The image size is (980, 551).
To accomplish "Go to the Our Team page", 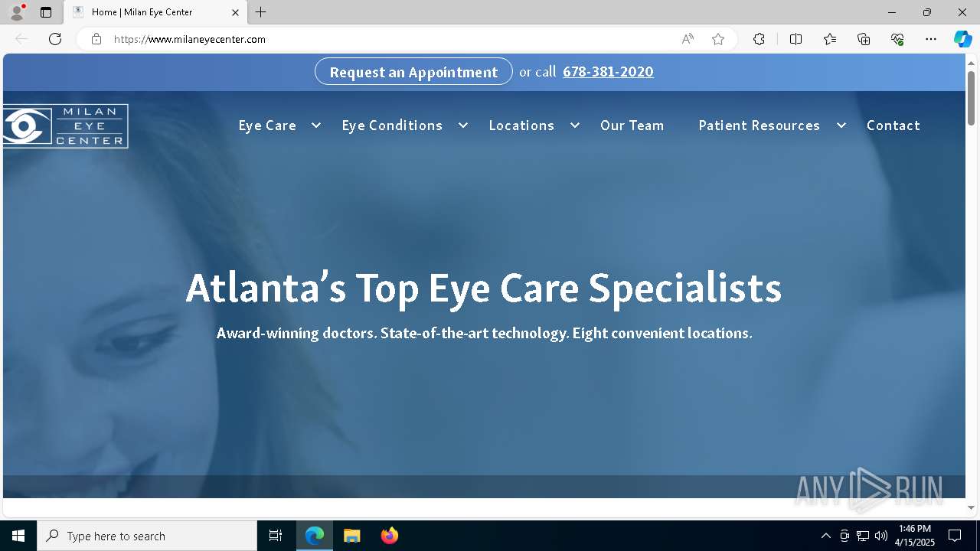I will [x=632, y=126].
